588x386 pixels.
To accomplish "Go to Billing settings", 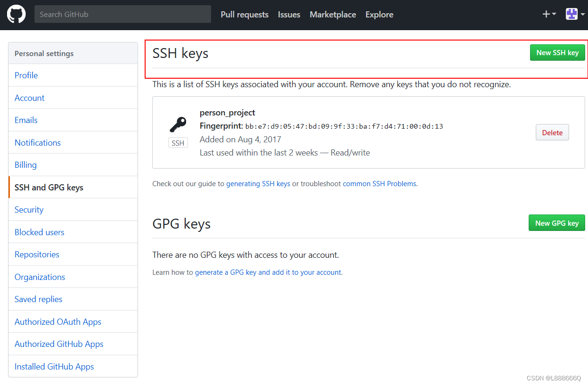I will pyautogui.click(x=73, y=165).
